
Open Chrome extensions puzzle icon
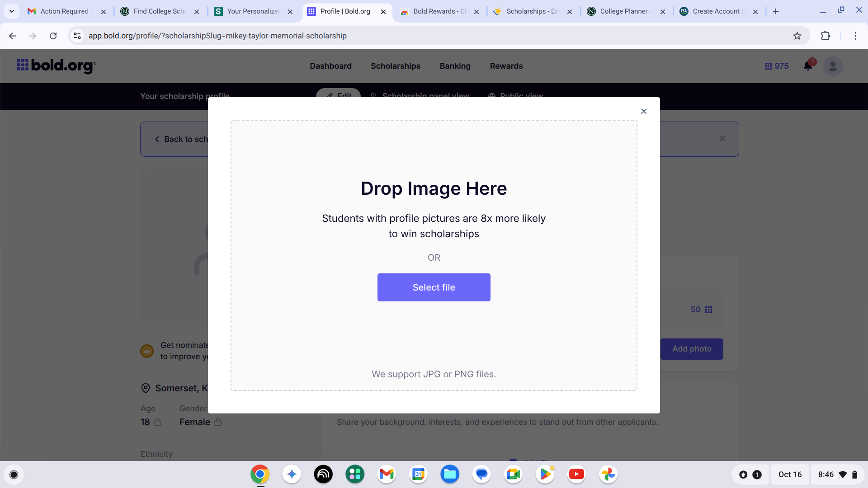click(x=826, y=36)
